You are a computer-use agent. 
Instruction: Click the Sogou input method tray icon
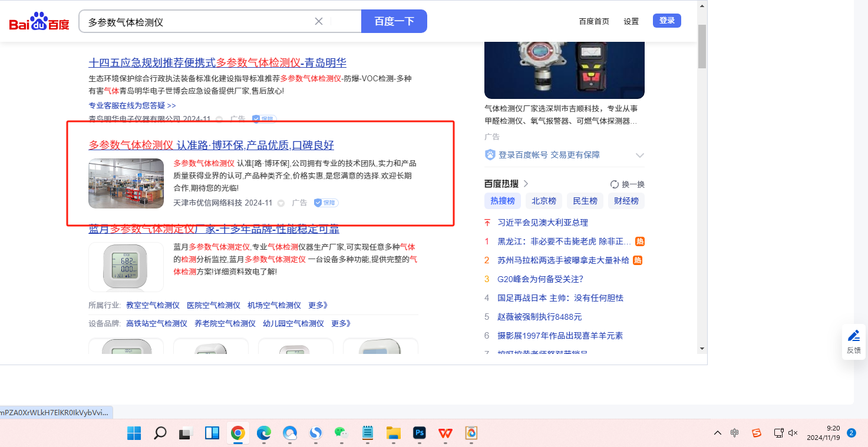point(757,433)
